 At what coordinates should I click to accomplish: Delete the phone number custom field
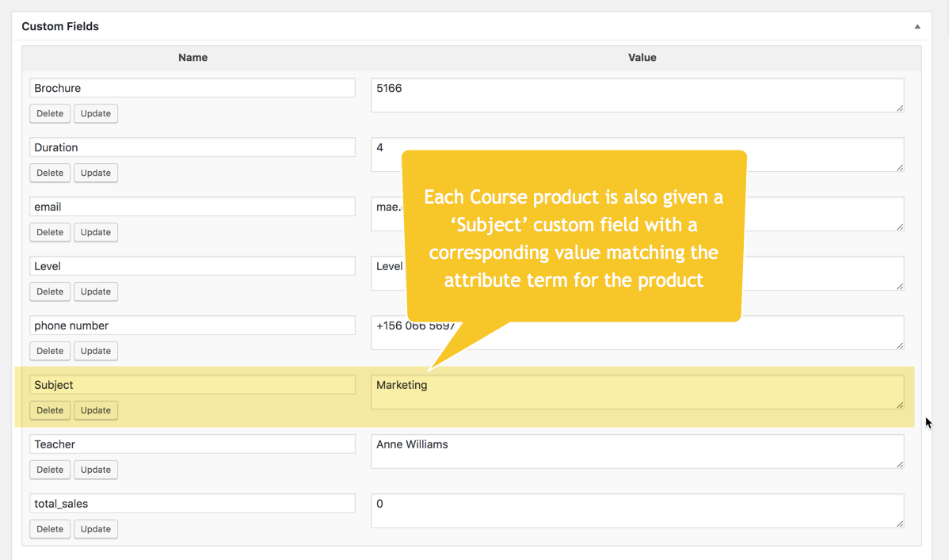pyautogui.click(x=50, y=351)
